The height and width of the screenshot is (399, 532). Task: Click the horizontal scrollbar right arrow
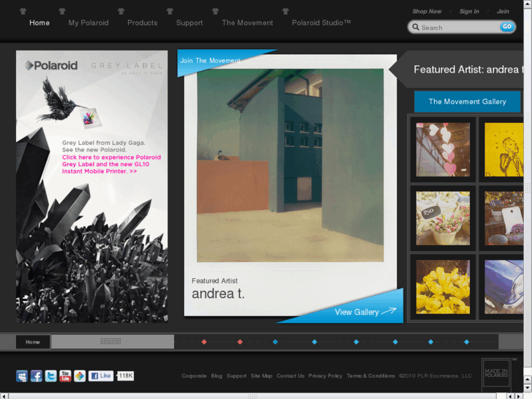point(519,396)
